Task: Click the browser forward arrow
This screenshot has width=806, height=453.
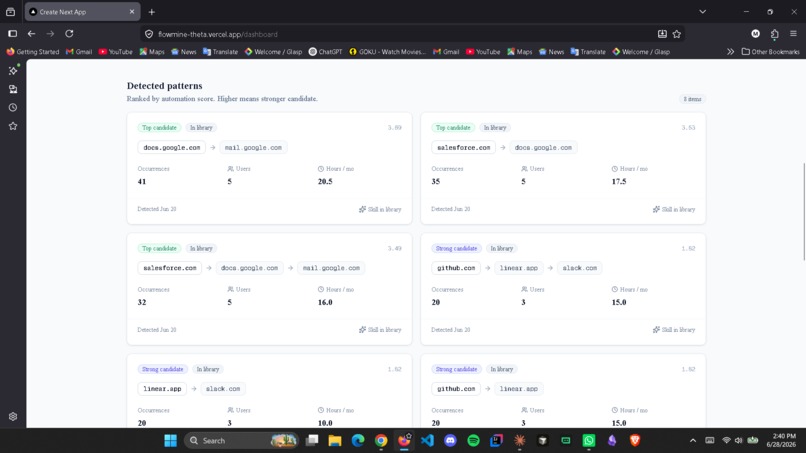Action: pos(50,34)
